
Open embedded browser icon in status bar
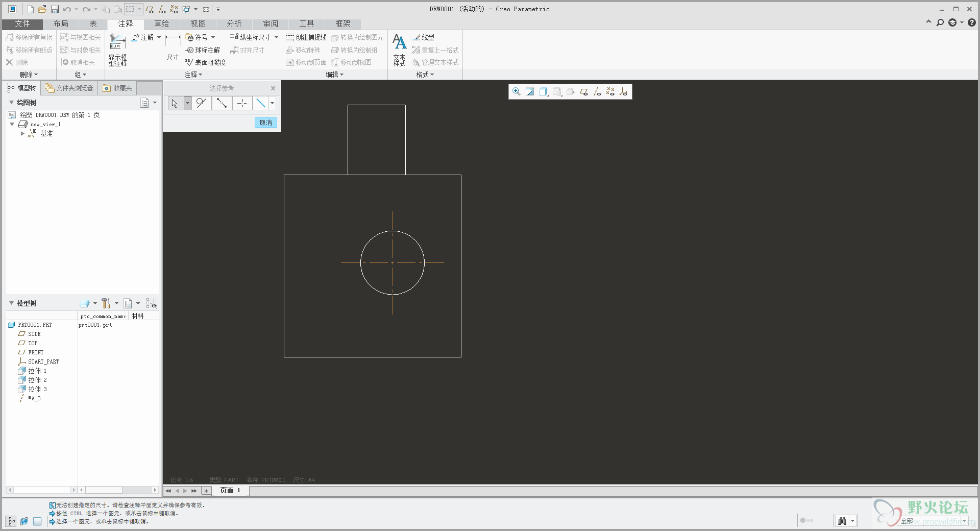(24, 521)
